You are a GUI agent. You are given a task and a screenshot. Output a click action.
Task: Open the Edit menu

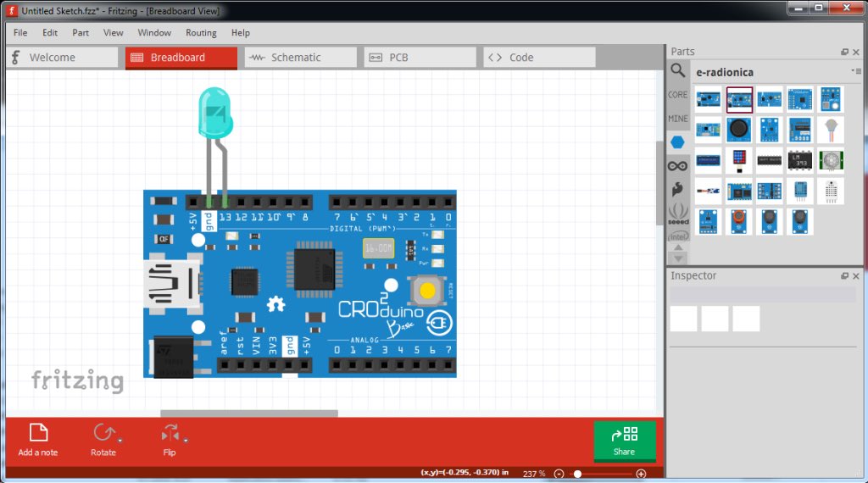[50, 33]
